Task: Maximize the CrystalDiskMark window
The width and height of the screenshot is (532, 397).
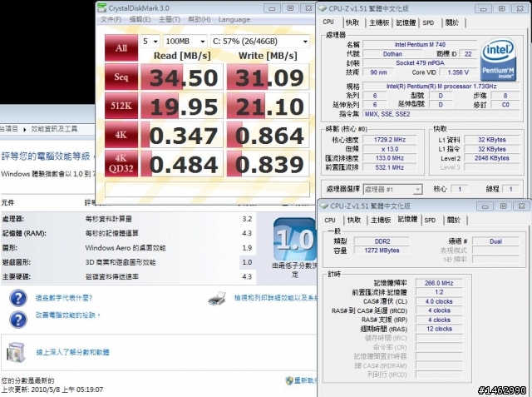Action: tap(290, 8)
